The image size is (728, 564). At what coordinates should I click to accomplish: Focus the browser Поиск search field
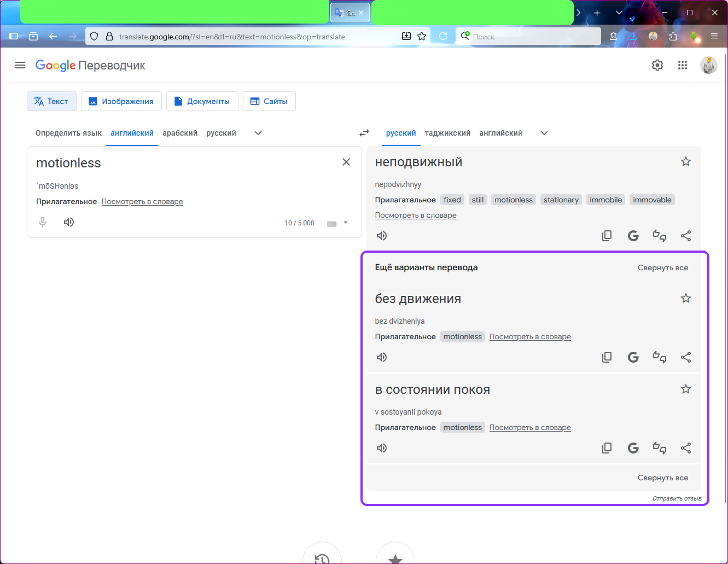528,36
